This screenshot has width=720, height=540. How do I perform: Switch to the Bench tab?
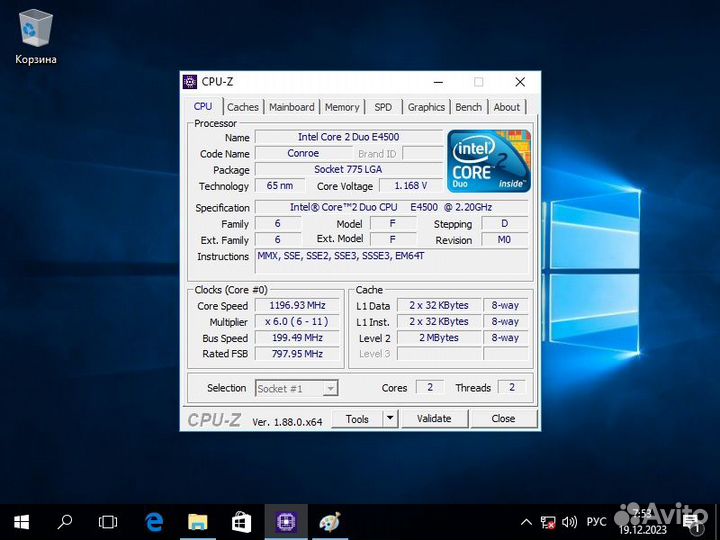pyautogui.click(x=468, y=107)
